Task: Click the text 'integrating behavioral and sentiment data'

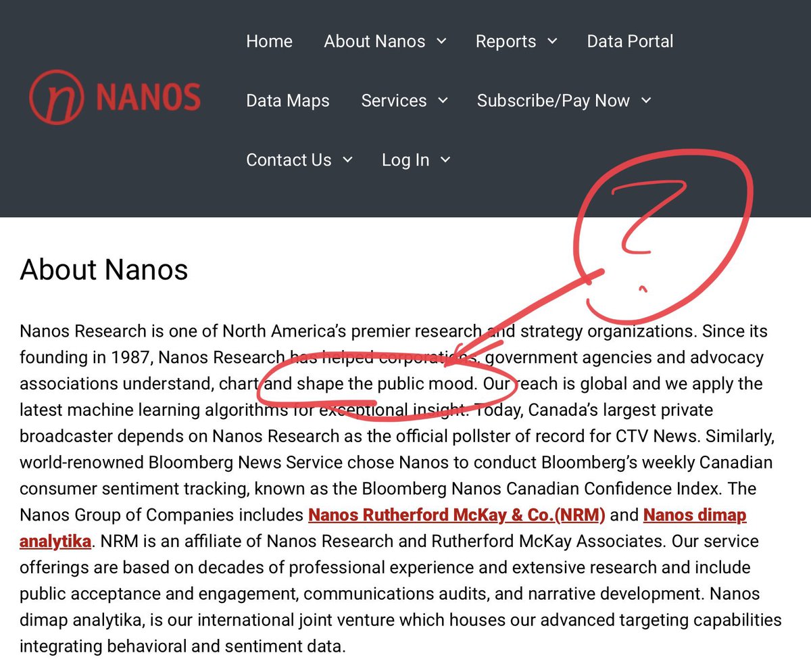Action: click(x=182, y=646)
